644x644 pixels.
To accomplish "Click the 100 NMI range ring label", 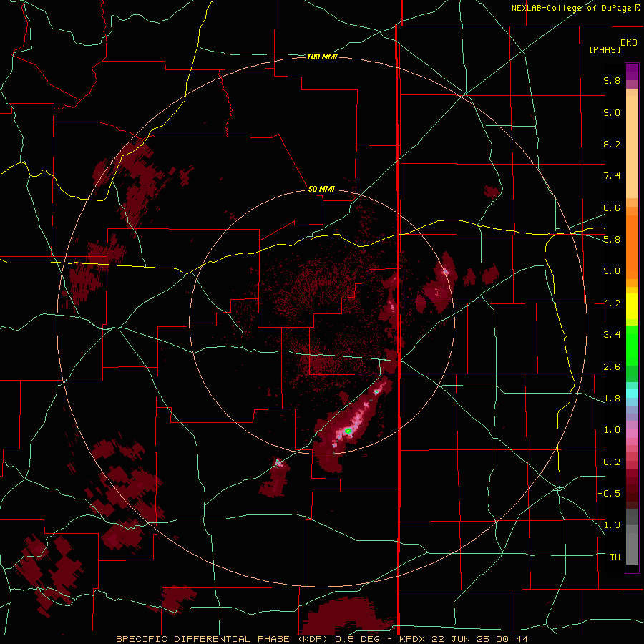I will (x=322, y=57).
